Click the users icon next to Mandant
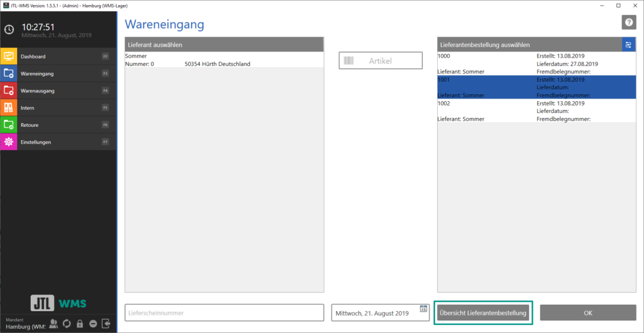644x333 pixels. pos(53,324)
